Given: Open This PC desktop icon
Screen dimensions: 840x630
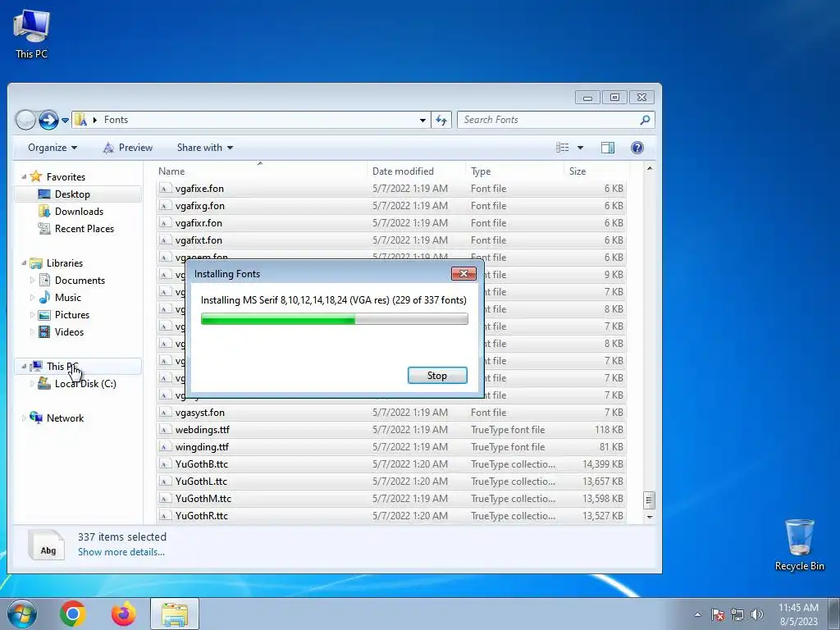Looking at the screenshot, I should 32,34.
